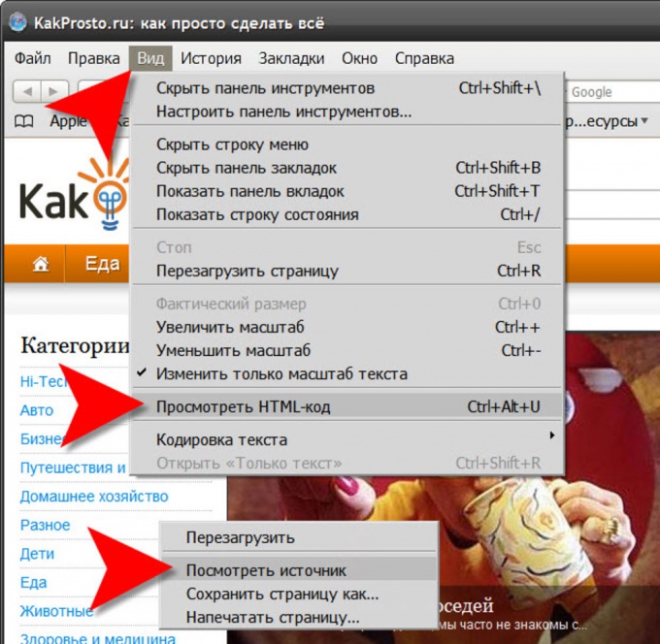The width and height of the screenshot is (660, 644).
Task: Click the home icon in orange navigation bar
Action: click(x=41, y=264)
